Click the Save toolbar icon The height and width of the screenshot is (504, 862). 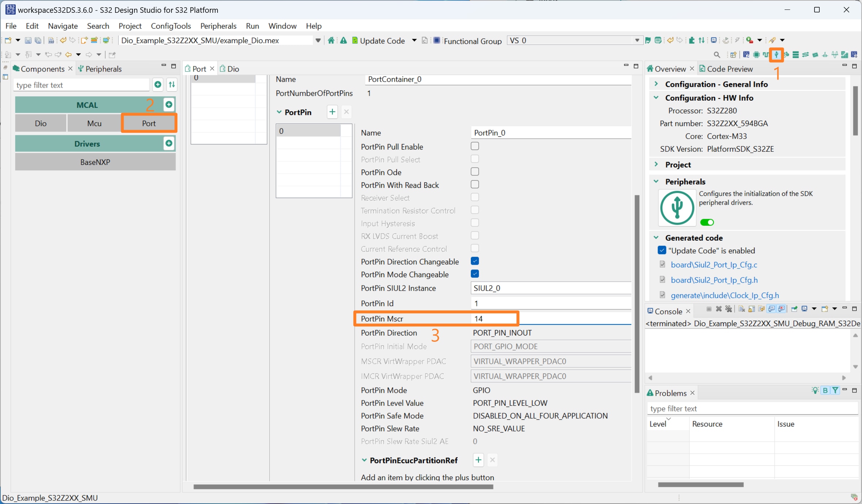coord(28,40)
